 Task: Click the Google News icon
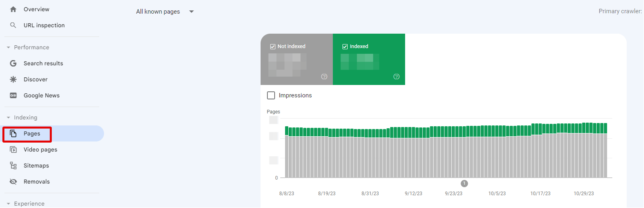[x=13, y=95]
